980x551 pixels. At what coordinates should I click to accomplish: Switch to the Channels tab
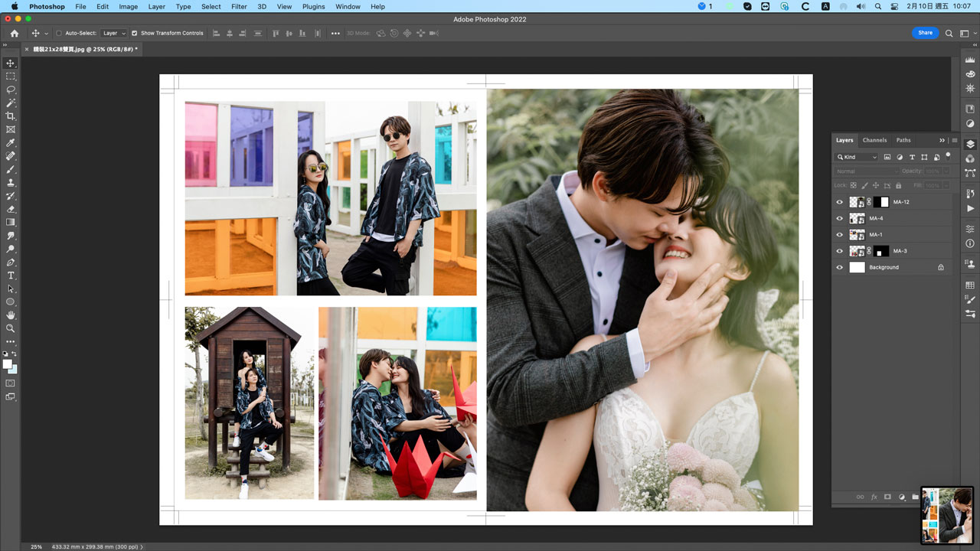pyautogui.click(x=874, y=141)
